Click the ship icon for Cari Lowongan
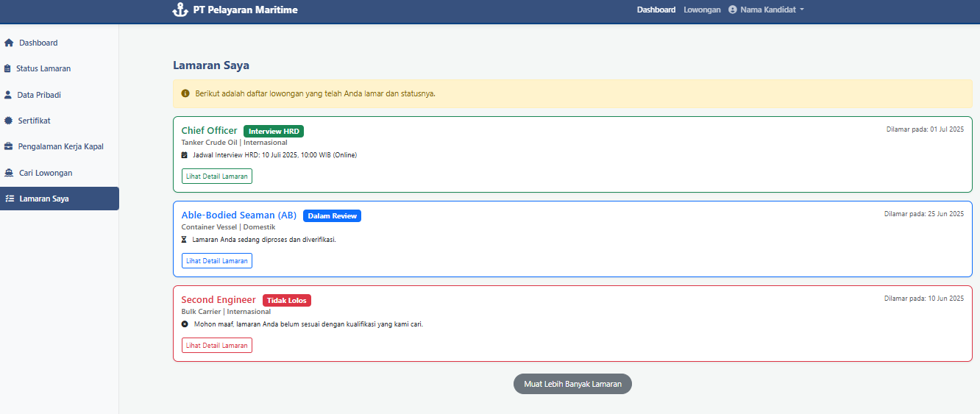 [9, 173]
